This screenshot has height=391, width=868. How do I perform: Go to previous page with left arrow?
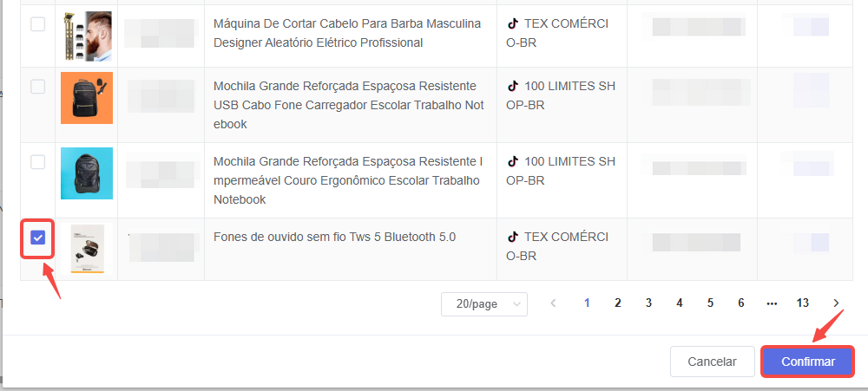(554, 303)
